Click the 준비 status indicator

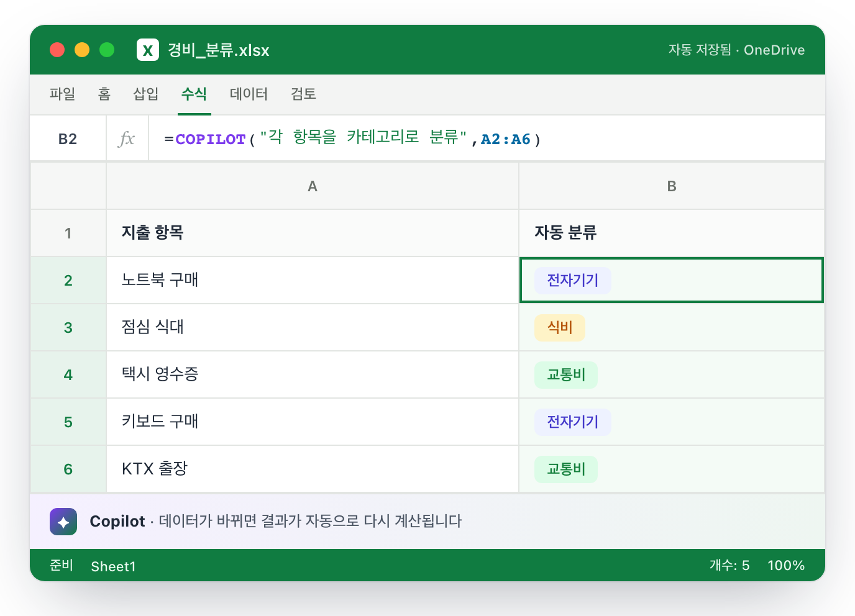[62, 565]
